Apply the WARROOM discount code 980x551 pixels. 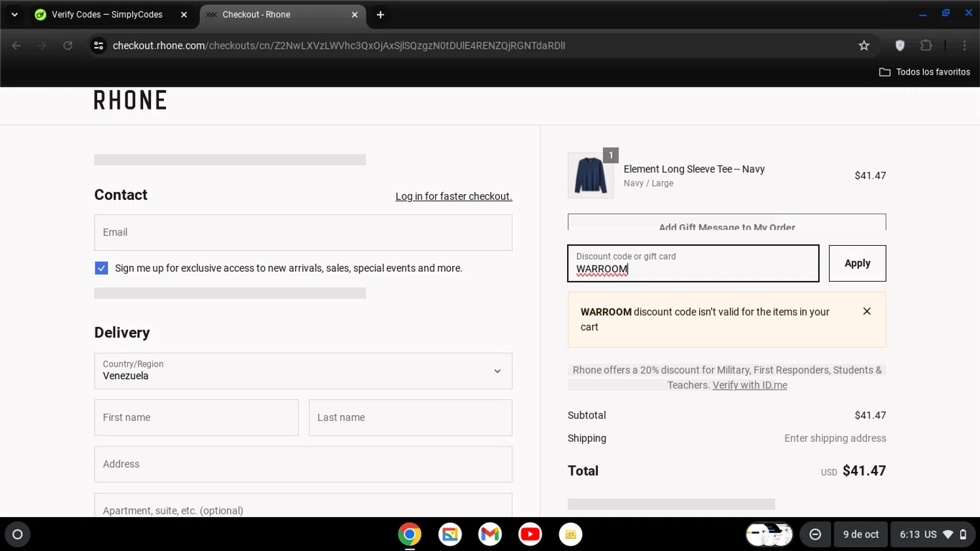coord(857,263)
